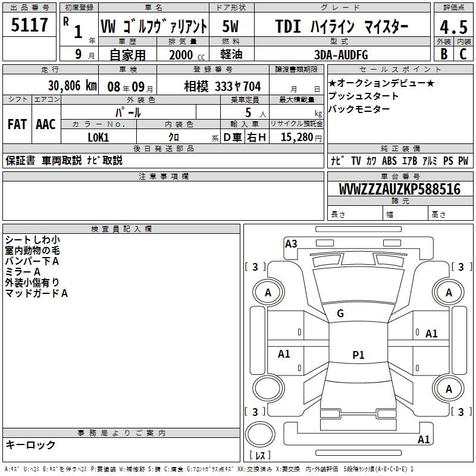Click lot number 5117

click(x=29, y=24)
